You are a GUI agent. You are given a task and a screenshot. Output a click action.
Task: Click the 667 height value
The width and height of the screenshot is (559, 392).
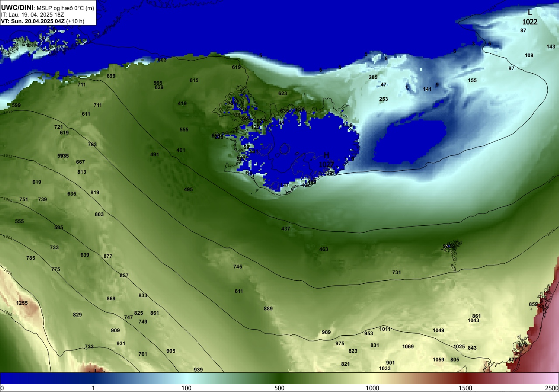[80, 162]
